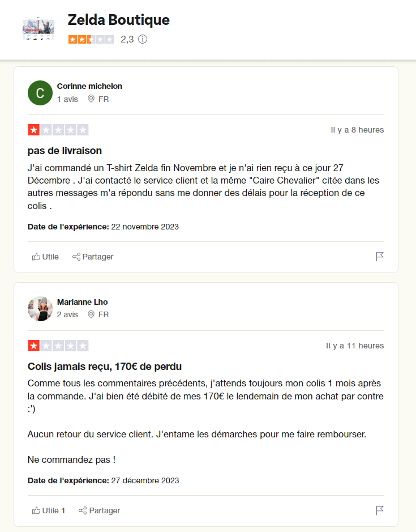Flag Corinne michelon's review

(380, 257)
